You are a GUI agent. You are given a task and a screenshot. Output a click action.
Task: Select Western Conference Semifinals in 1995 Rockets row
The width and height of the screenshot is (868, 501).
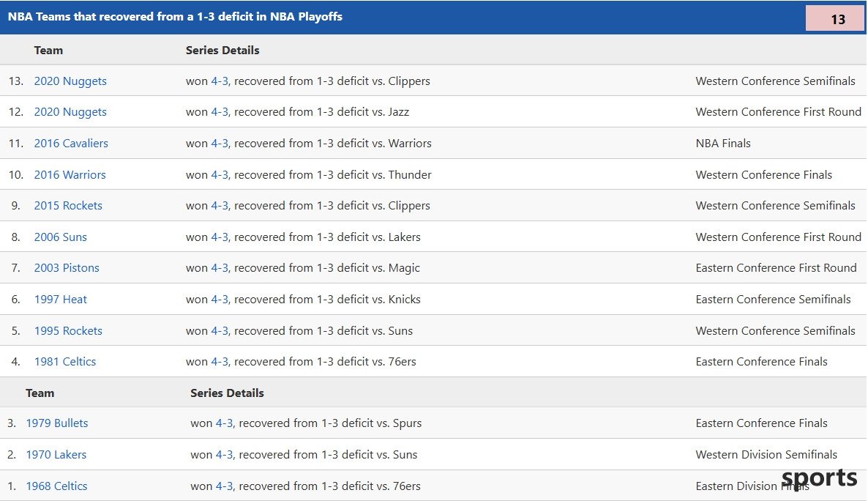tap(776, 331)
